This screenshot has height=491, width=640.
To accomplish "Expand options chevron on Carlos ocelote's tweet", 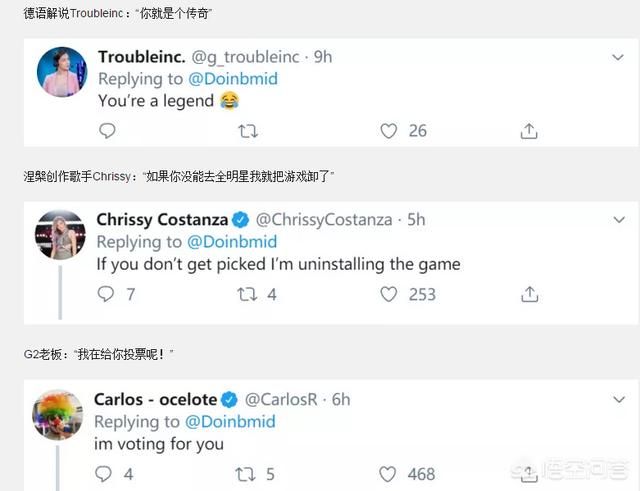I will pos(617,400).
